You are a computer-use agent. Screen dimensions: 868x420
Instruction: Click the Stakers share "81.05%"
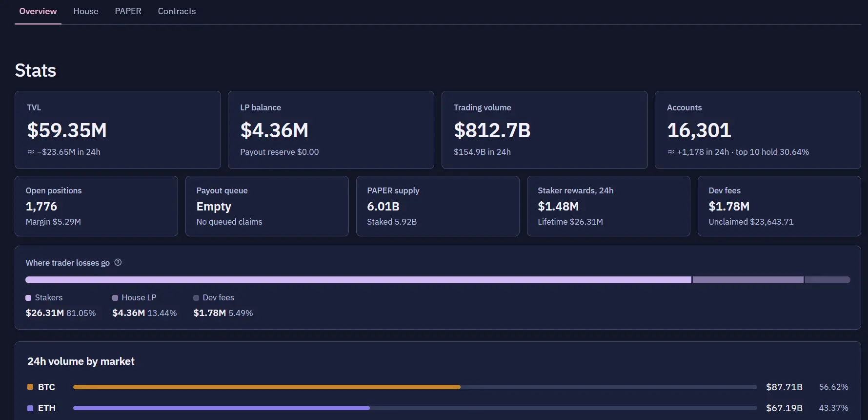81,313
